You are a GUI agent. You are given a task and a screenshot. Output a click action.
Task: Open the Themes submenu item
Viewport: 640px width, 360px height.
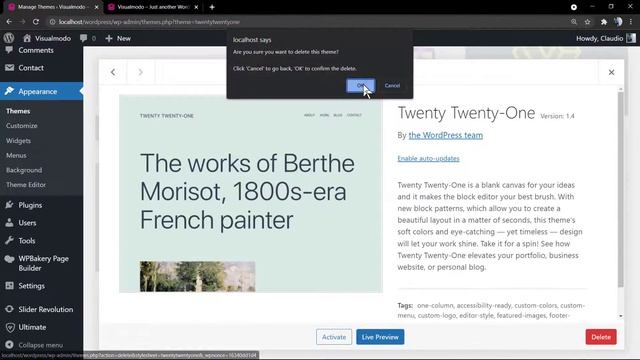click(18, 111)
